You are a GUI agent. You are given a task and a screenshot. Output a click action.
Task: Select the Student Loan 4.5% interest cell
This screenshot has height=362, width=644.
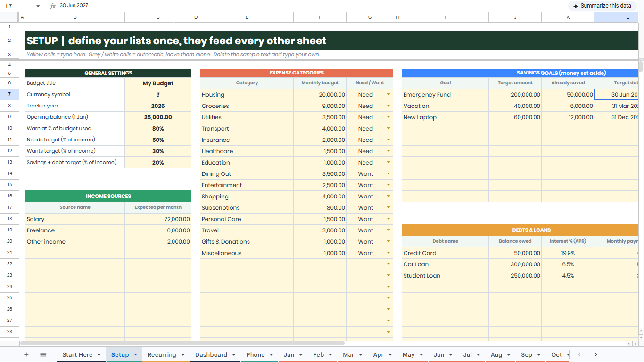coord(568,275)
